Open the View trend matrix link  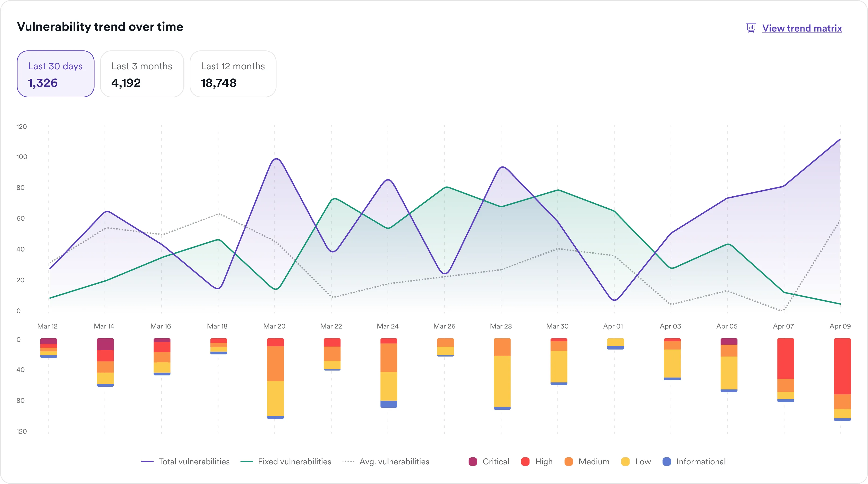tap(802, 28)
